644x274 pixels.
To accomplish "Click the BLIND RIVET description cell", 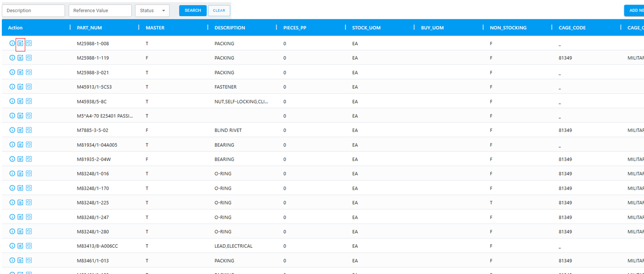I will click(228, 130).
